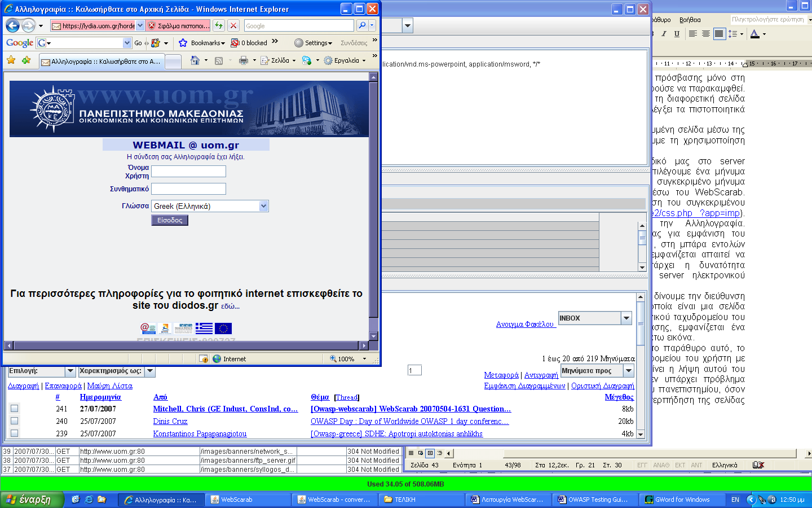The height and width of the screenshot is (508, 812).
Task: Click Google Toolbar Settings button
Action: (314, 43)
